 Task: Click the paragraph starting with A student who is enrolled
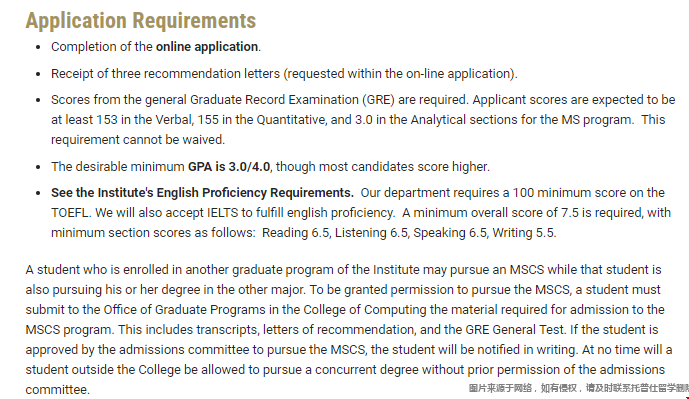tap(349, 330)
